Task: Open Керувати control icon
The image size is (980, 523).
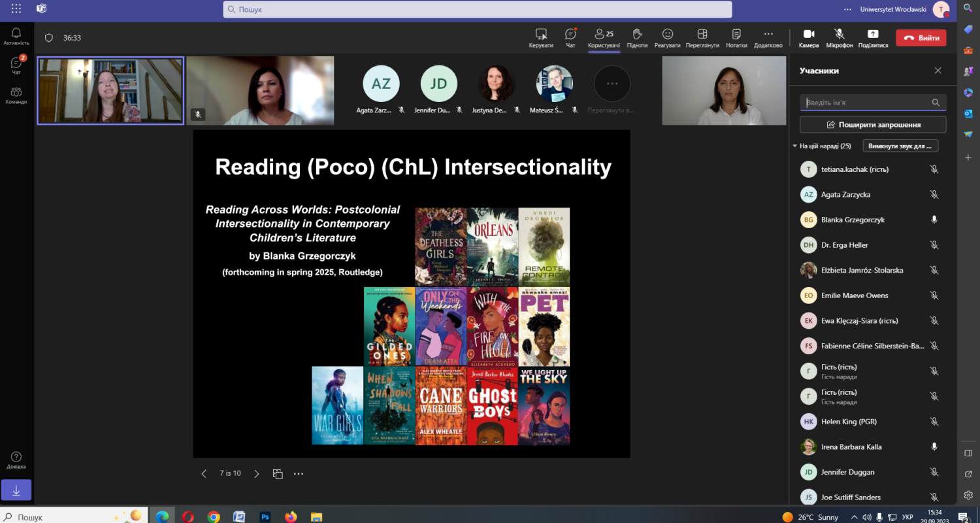Action: point(541,38)
